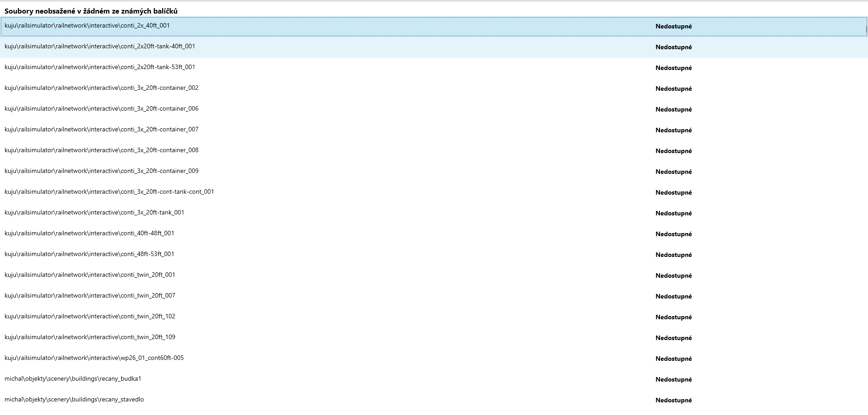868x415 pixels.
Task: Choose the conti_3x_20ft-container_008 path
Action: (x=101, y=150)
